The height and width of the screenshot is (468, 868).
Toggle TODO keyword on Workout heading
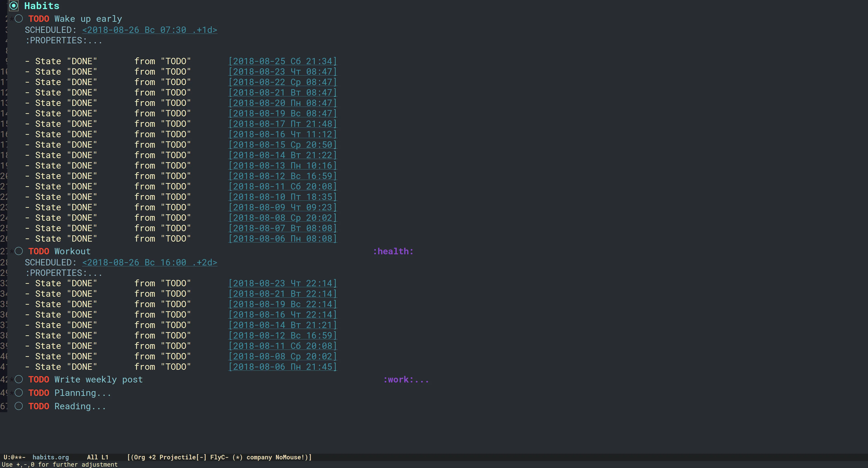(39, 252)
